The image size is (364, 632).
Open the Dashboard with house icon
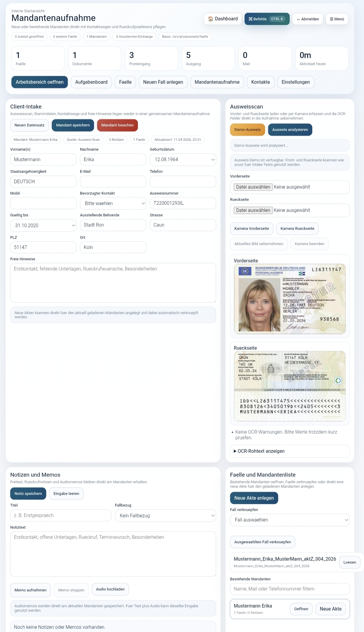tap(223, 19)
